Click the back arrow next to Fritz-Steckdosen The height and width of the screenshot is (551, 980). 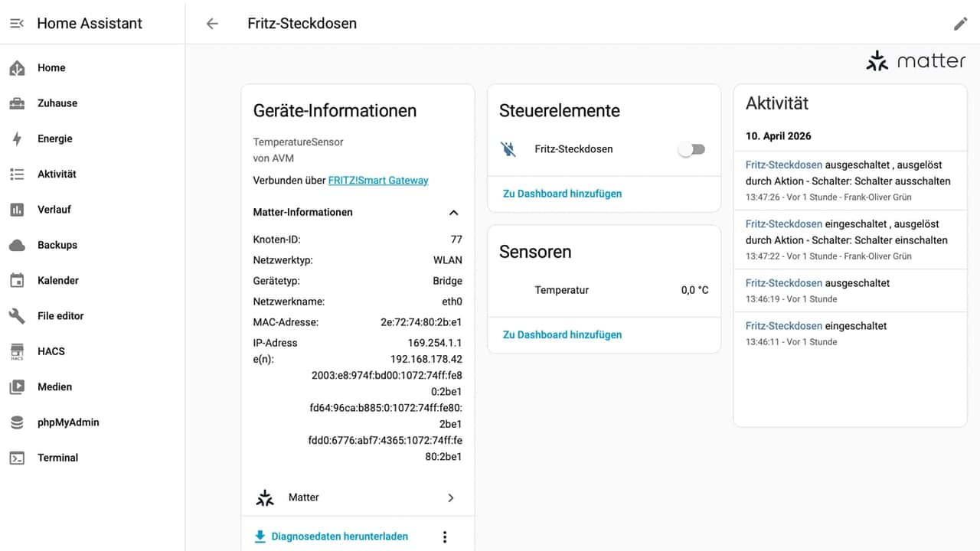[212, 24]
